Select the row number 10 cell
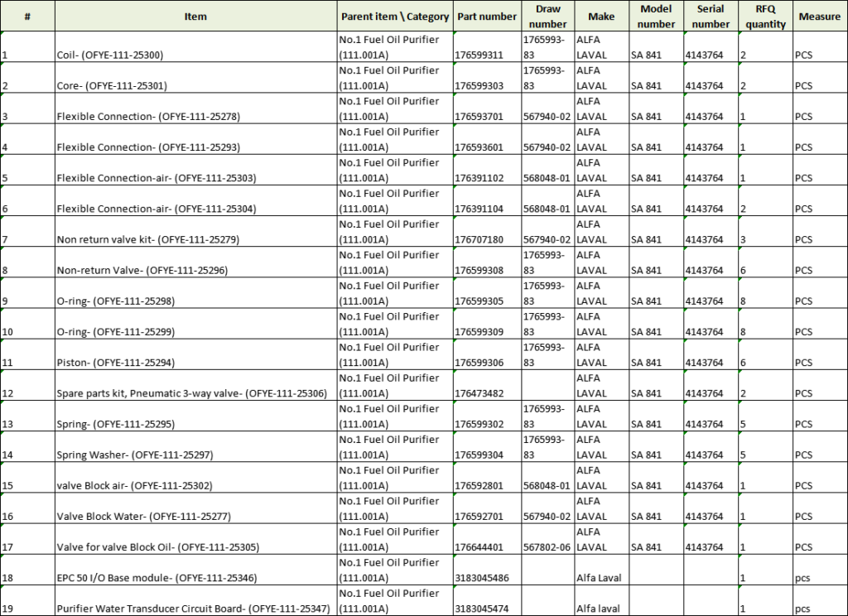Viewport: 848px width, 616px height. point(27,332)
